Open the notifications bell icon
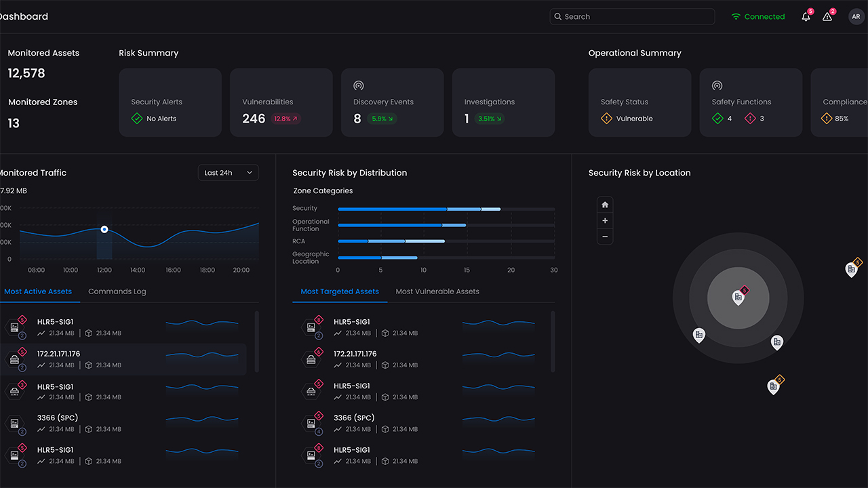 pyautogui.click(x=806, y=17)
